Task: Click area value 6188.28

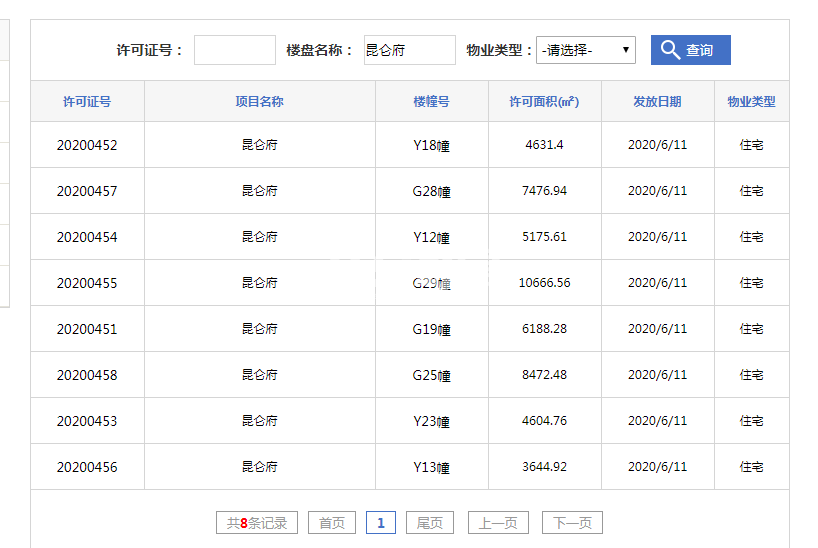Action: click(x=544, y=328)
